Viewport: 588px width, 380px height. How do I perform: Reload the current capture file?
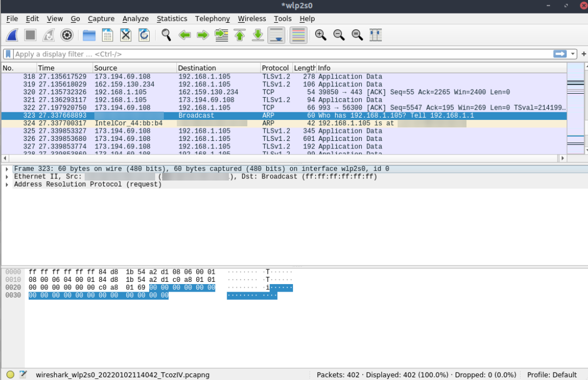click(x=144, y=35)
